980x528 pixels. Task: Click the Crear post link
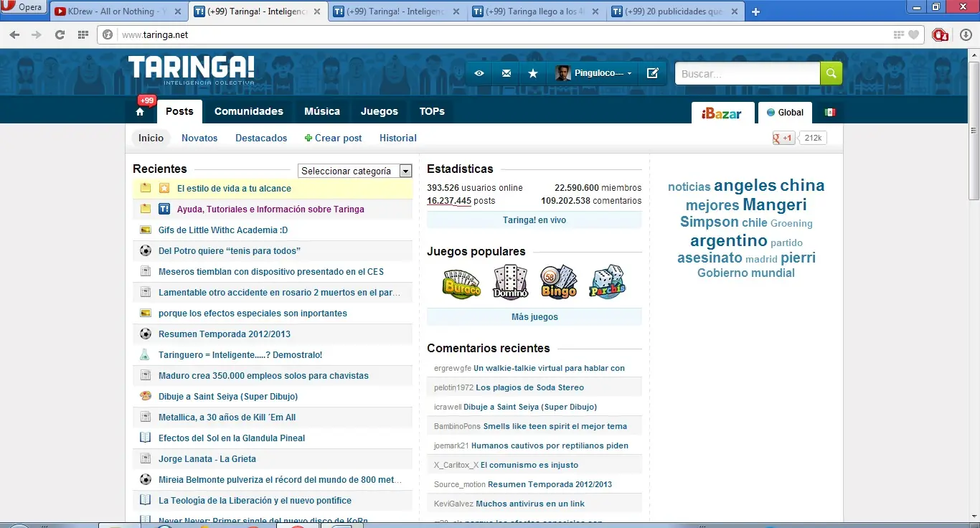pos(333,138)
